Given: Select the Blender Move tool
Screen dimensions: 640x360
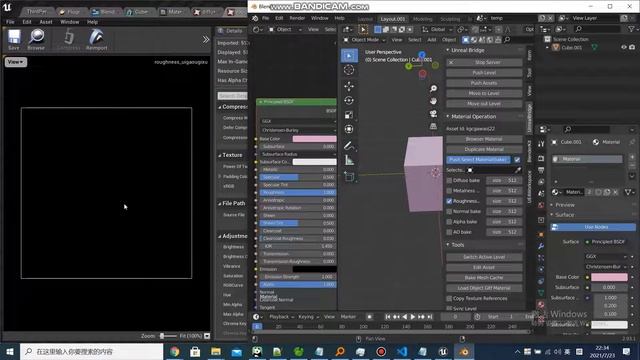Looking at the screenshot, I should pyautogui.click(x=349, y=86).
